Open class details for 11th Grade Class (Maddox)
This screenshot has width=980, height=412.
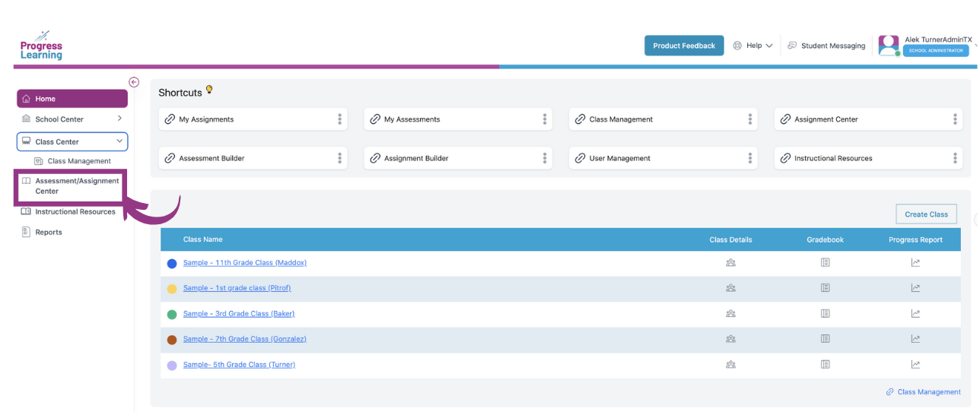coord(730,263)
